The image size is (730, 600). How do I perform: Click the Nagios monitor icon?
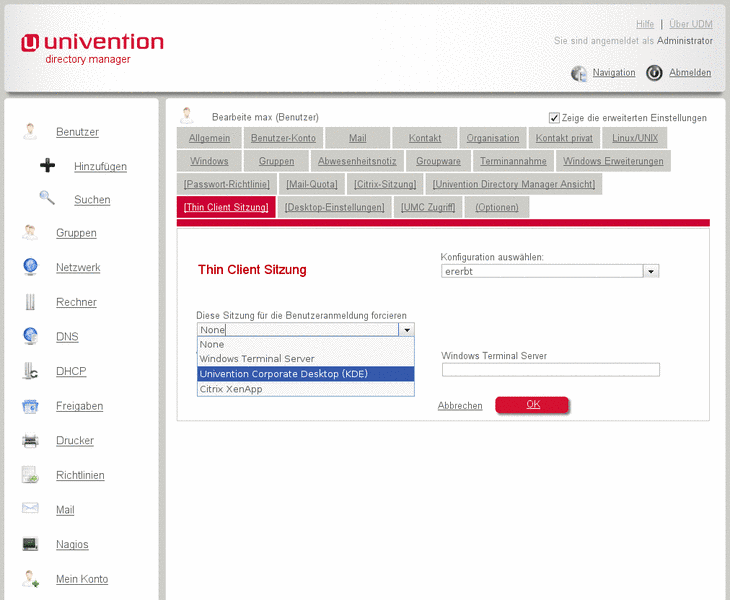click(x=31, y=544)
